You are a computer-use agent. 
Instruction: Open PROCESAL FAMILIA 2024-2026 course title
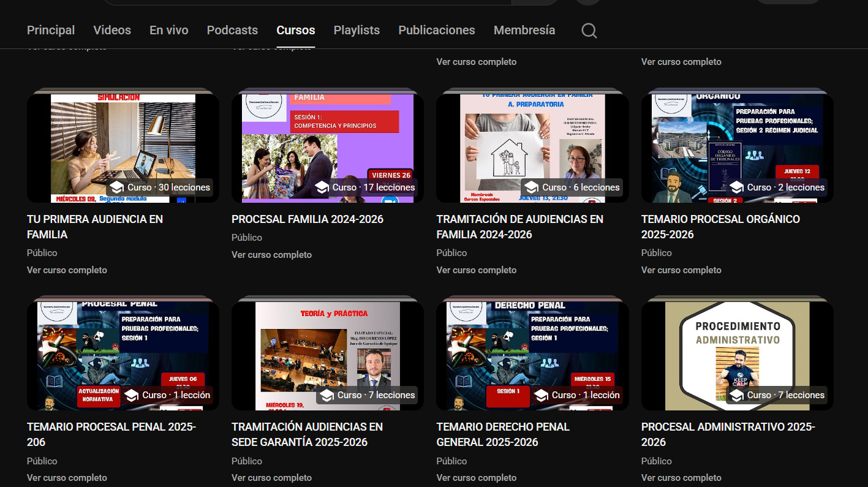point(307,219)
